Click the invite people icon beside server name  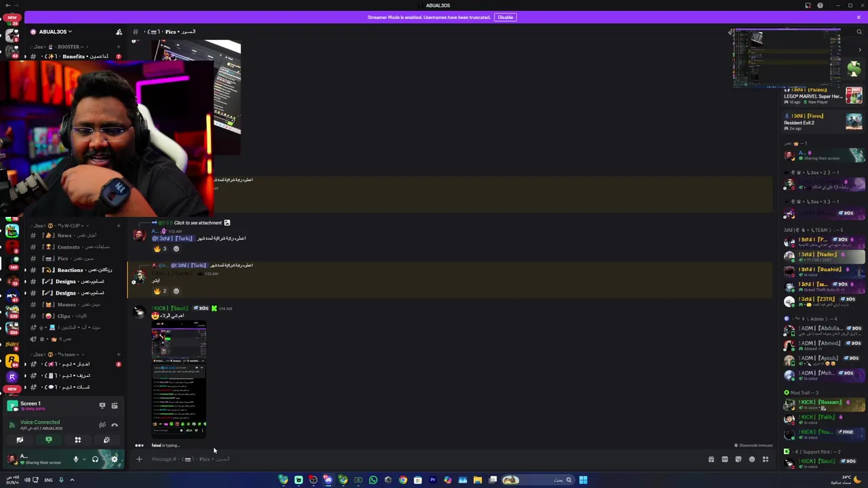119,32
